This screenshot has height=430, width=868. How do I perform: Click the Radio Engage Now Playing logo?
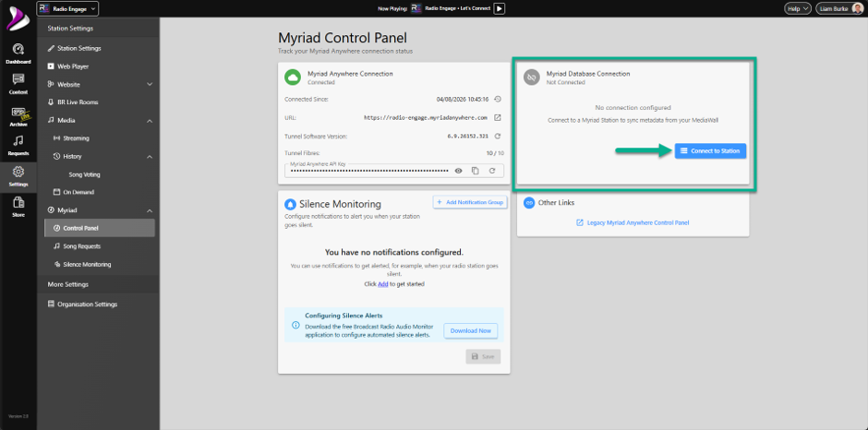point(416,8)
